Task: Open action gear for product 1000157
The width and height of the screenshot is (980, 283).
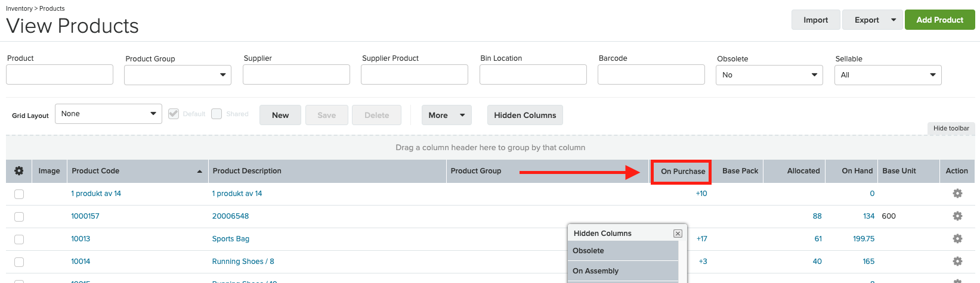Action: point(957,216)
